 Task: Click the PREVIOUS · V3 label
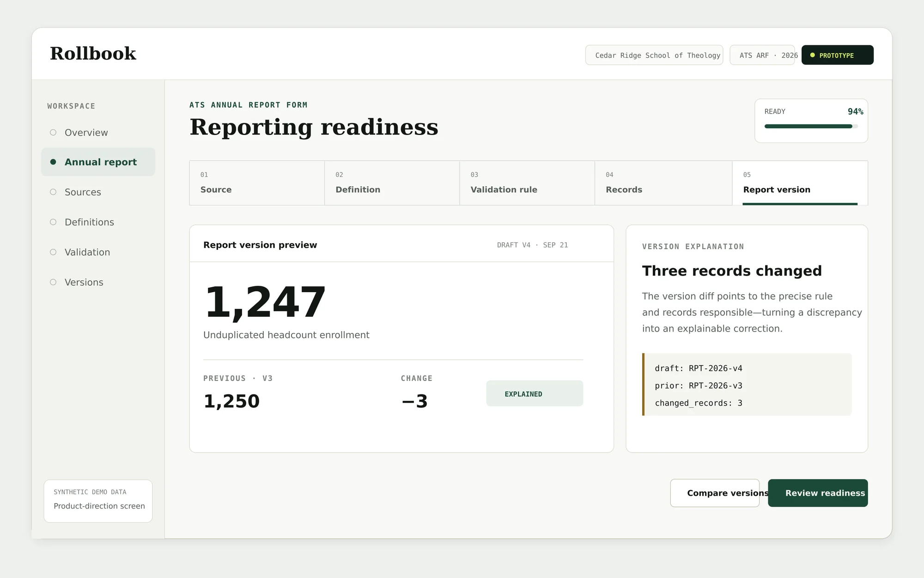[238, 378]
